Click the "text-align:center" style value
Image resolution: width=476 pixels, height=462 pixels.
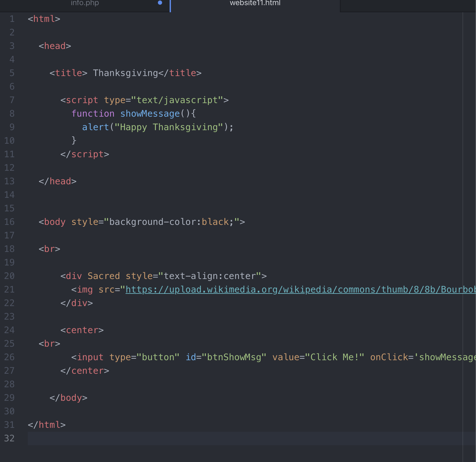pyautogui.click(x=210, y=276)
